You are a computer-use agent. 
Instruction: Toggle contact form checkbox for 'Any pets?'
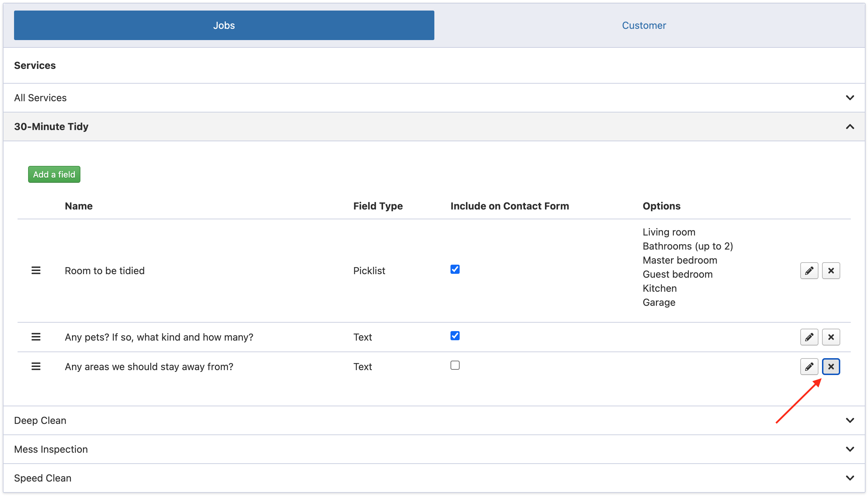[x=455, y=336]
